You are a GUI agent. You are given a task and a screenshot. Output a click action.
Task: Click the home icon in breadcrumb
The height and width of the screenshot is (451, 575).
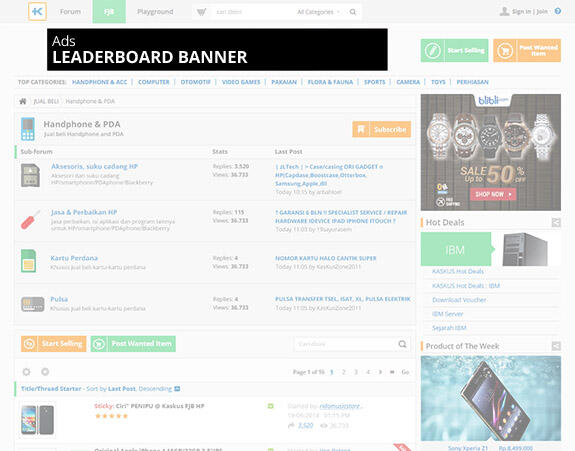[23, 101]
